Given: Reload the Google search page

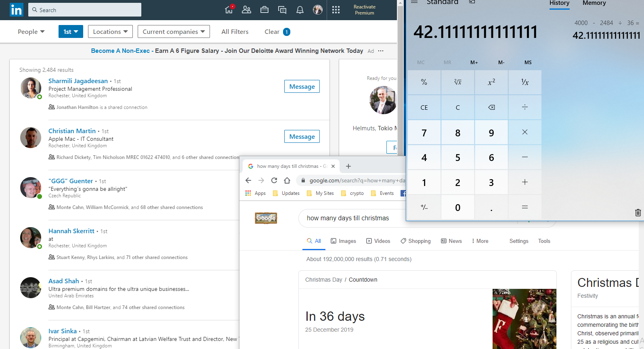Looking at the screenshot, I should tap(274, 180).
